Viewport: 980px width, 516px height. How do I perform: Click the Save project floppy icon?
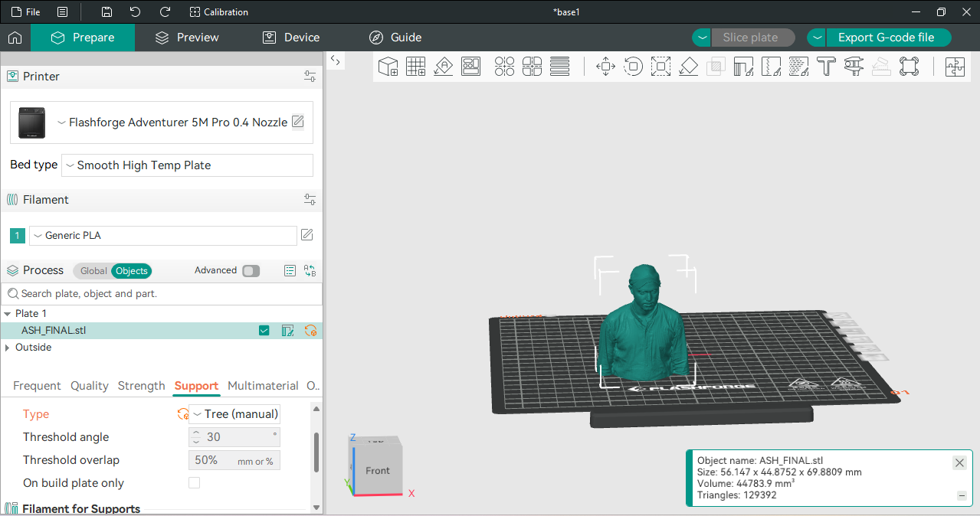tap(107, 12)
